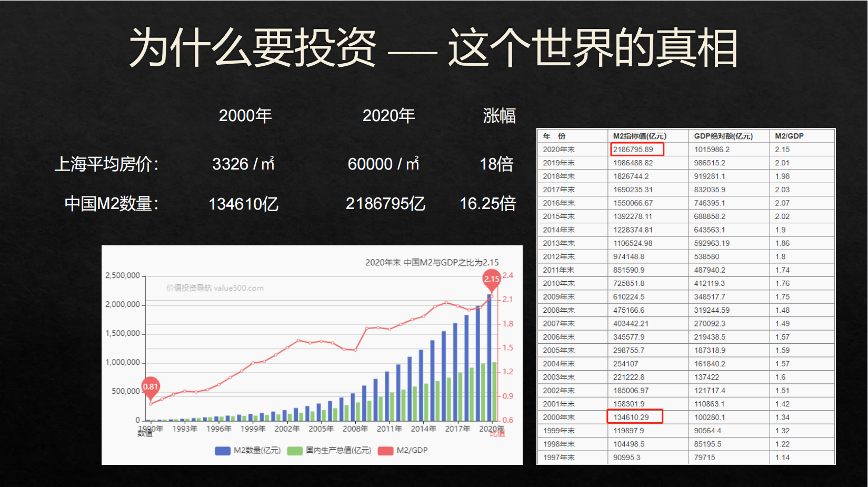Click M2 cell 185006.97
868x487 pixels.
631,391
